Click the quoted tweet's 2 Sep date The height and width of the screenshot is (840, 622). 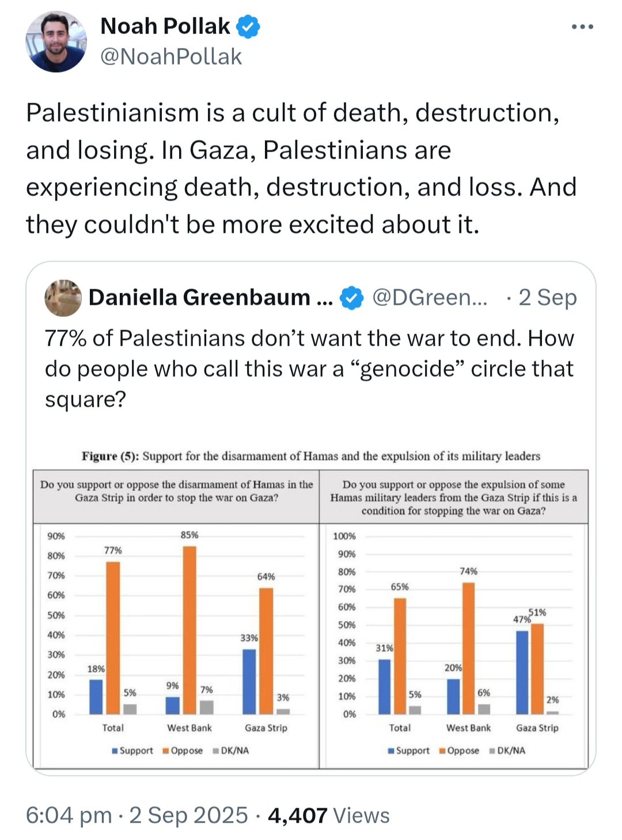547,298
